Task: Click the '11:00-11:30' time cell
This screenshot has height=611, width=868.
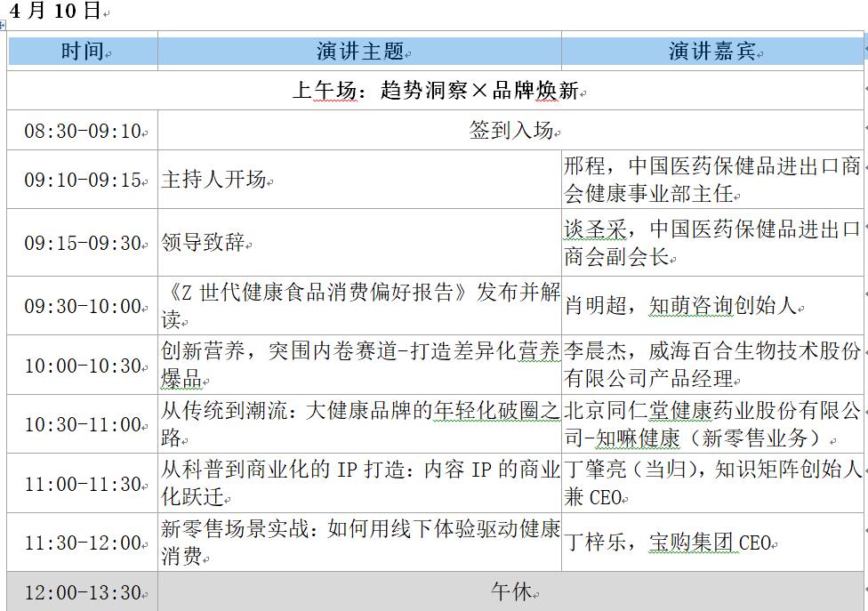Action: (x=83, y=483)
